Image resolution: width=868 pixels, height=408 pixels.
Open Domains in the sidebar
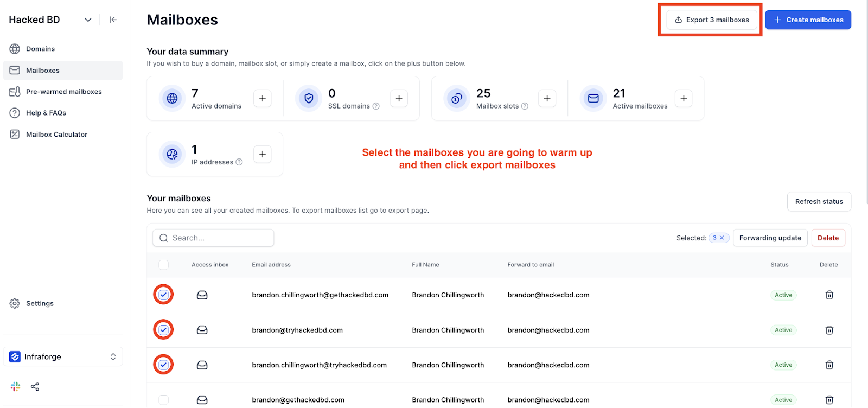pos(63,49)
